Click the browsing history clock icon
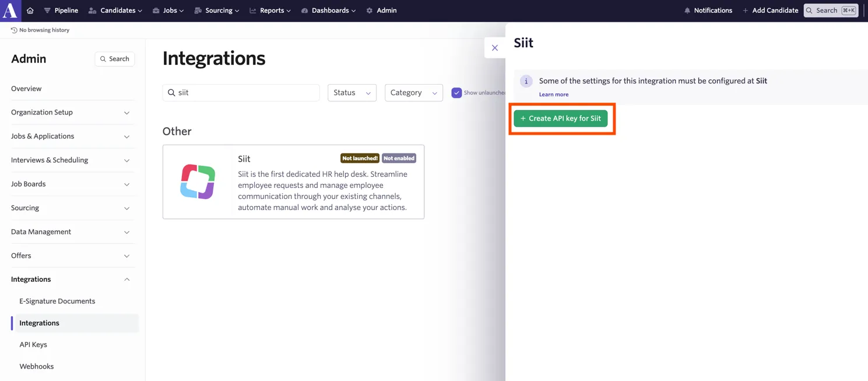The height and width of the screenshot is (381, 868). point(14,30)
